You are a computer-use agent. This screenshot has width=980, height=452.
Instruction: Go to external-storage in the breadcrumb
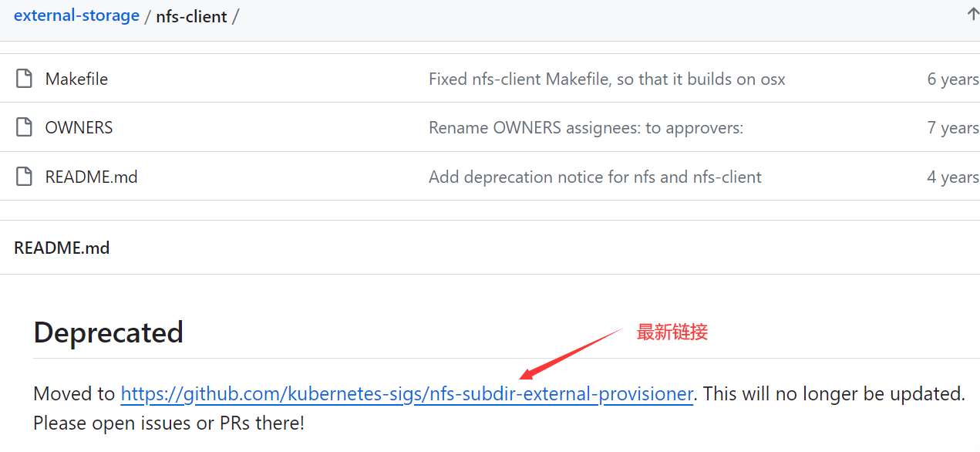(x=76, y=15)
